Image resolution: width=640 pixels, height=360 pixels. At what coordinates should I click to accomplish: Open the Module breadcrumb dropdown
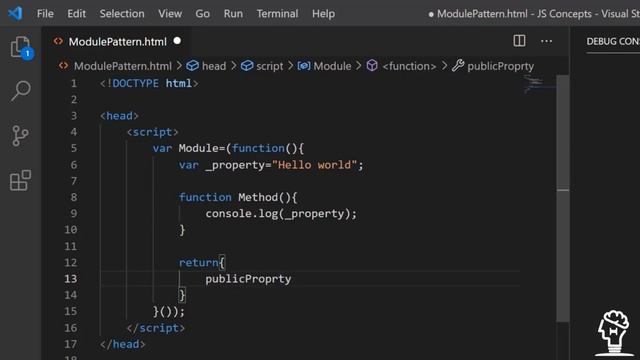click(332, 66)
